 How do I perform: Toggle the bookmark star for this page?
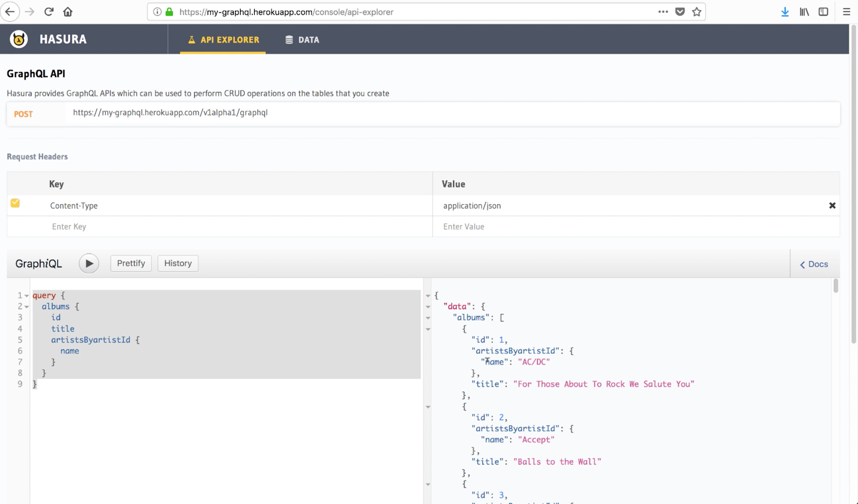tap(696, 11)
